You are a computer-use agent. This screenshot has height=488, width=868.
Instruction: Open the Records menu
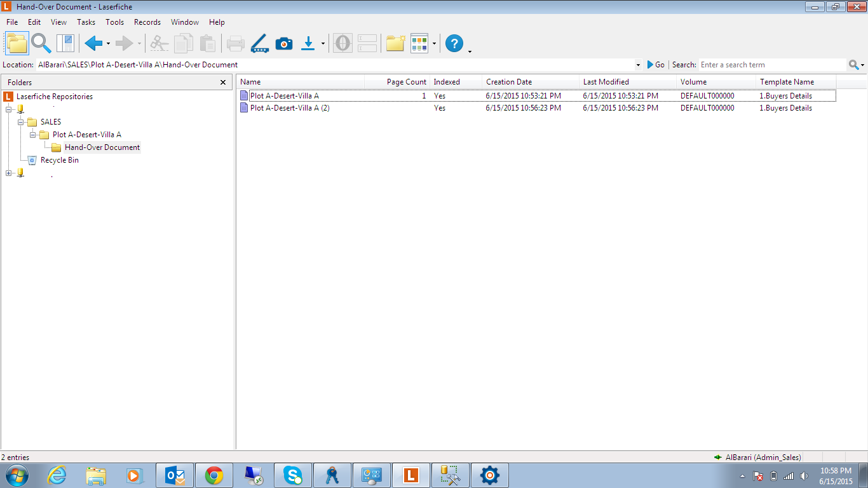[147, 22]
